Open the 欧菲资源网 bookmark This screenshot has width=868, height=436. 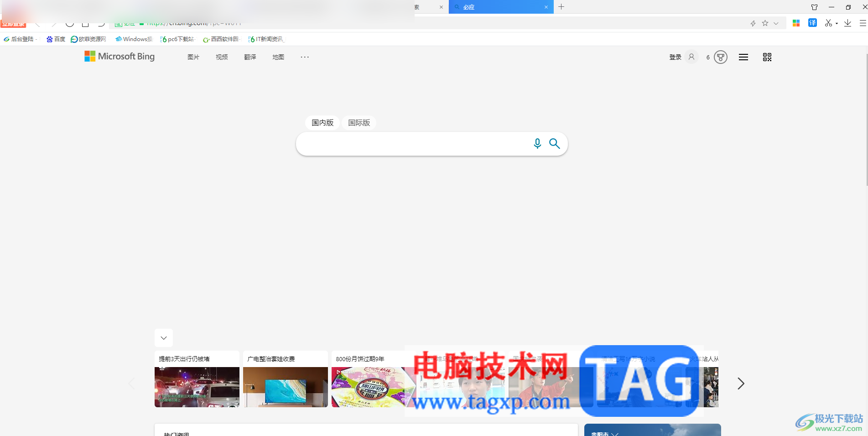point(88,39)
